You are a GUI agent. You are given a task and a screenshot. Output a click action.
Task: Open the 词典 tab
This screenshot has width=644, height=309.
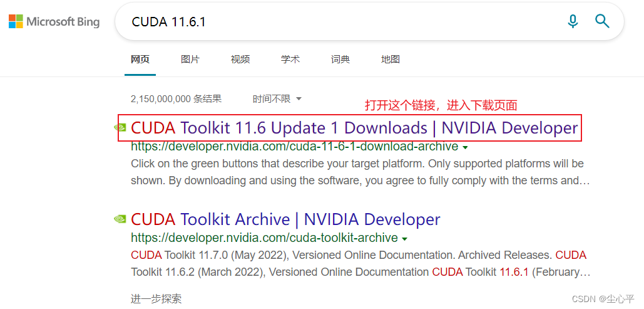[x=340, y=60]
